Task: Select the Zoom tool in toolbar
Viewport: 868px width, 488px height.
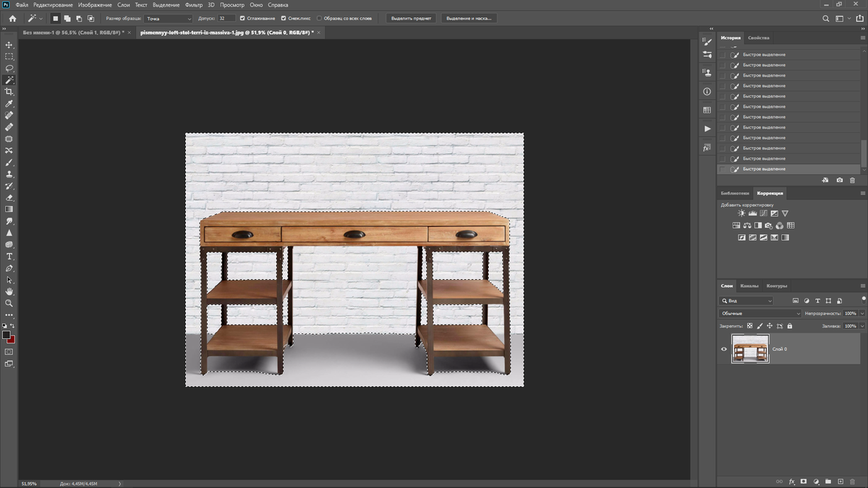Action: 9,303
